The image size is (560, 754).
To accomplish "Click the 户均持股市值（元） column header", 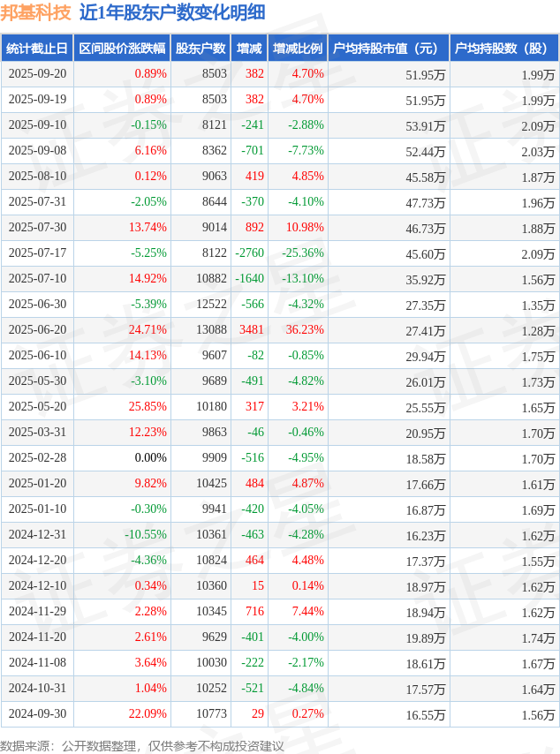I will (x=388, y=49).
